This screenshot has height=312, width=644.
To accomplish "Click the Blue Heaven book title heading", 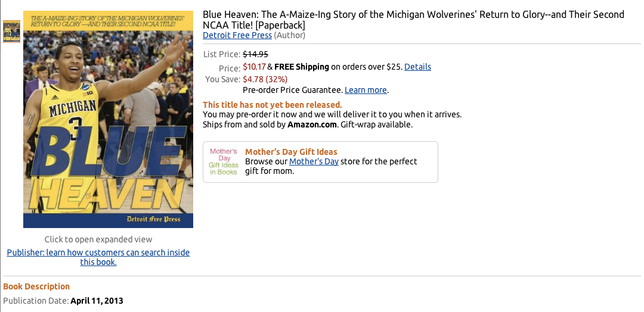I will click(413, 20).
